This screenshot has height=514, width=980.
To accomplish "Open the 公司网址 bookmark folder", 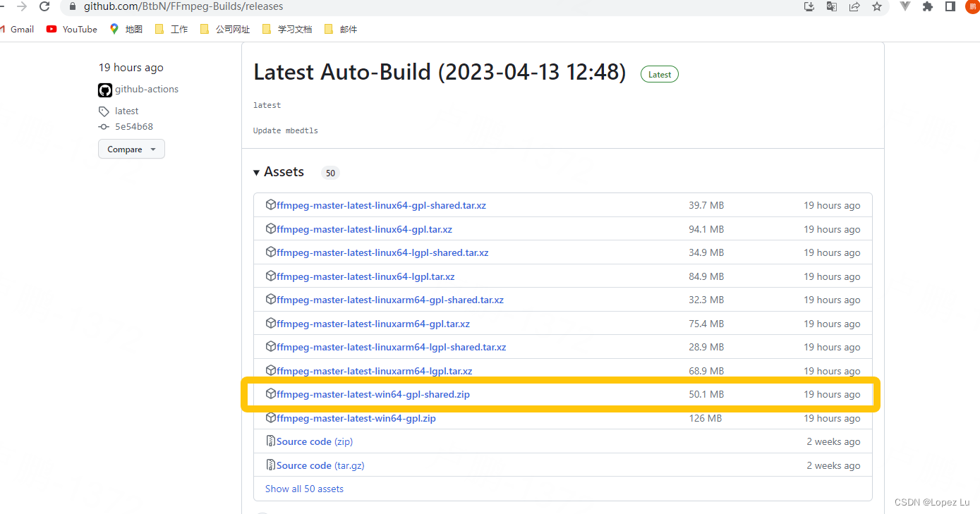I will click(x=225, y=29).
